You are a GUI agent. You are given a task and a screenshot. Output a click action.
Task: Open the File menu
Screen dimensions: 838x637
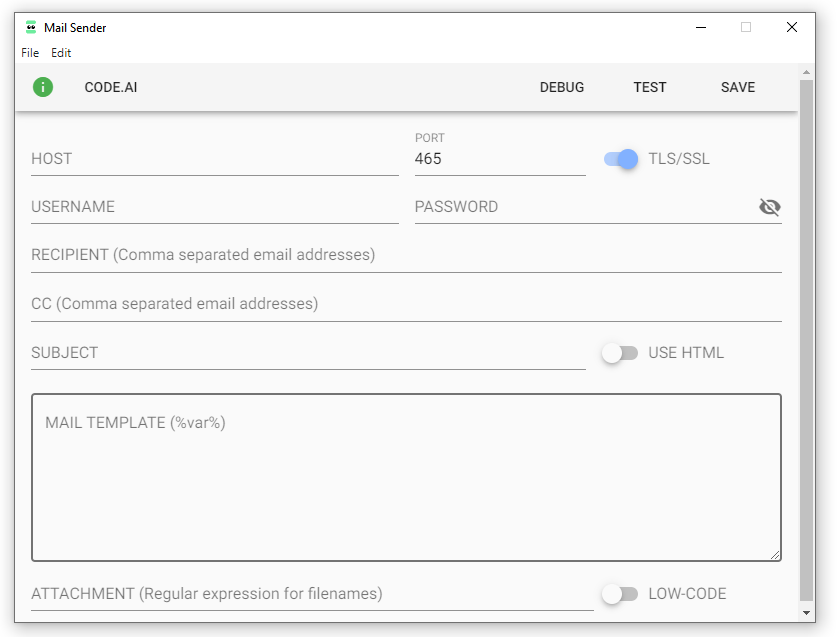pos(30,53)
